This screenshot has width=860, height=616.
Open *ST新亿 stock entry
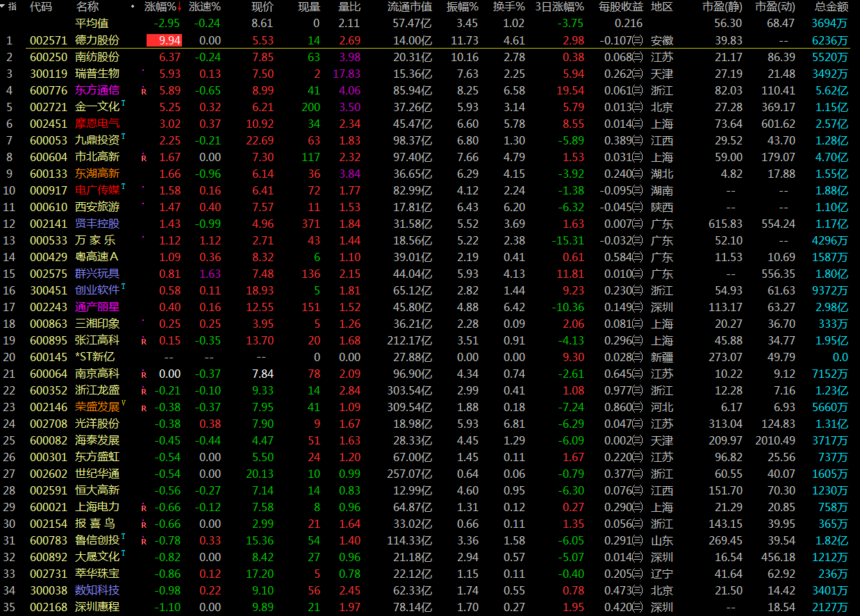pos(97,357)
